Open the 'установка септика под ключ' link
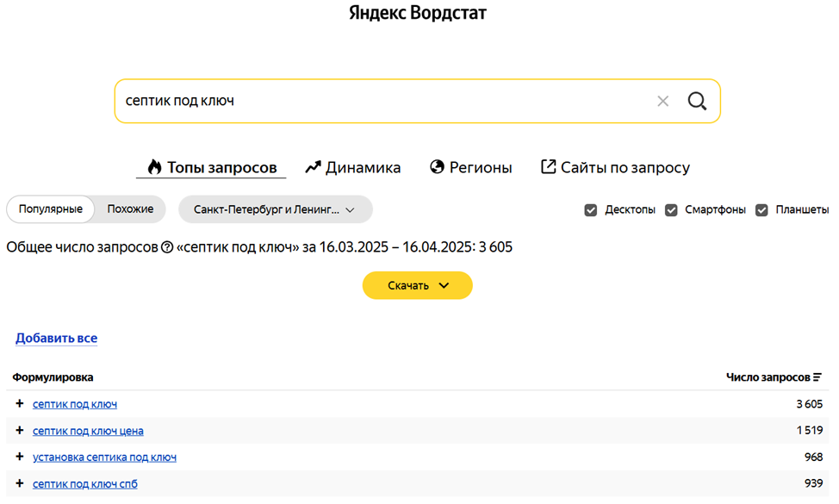The height and width of the screenshot is (504, 839). point(104,457)
